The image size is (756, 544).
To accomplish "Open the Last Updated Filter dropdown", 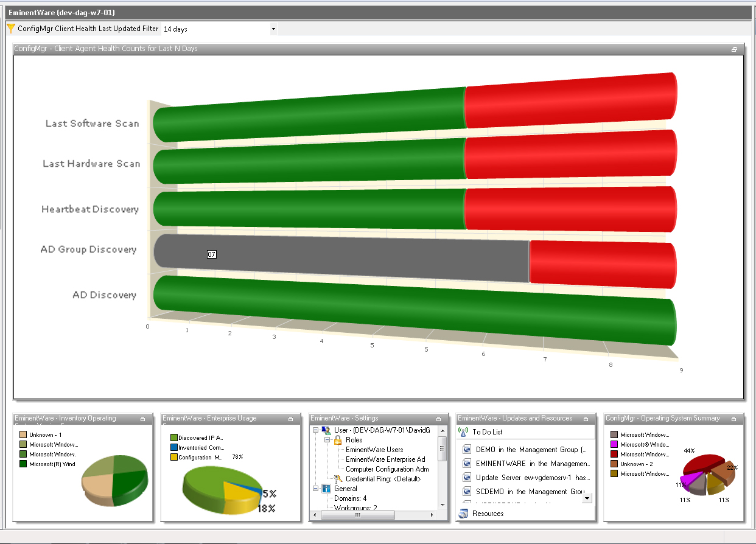I will tap(273, 29).
